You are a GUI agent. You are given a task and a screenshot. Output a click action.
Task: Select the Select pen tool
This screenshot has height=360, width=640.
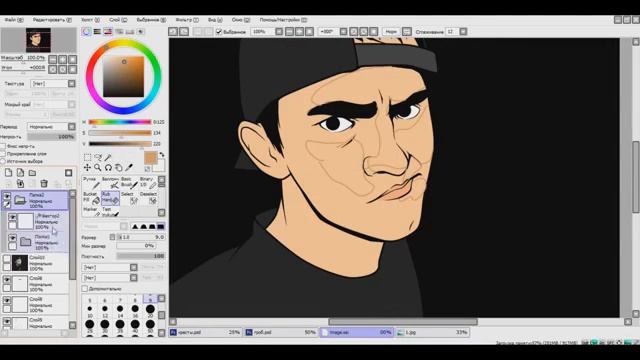(x=129, y=198)
